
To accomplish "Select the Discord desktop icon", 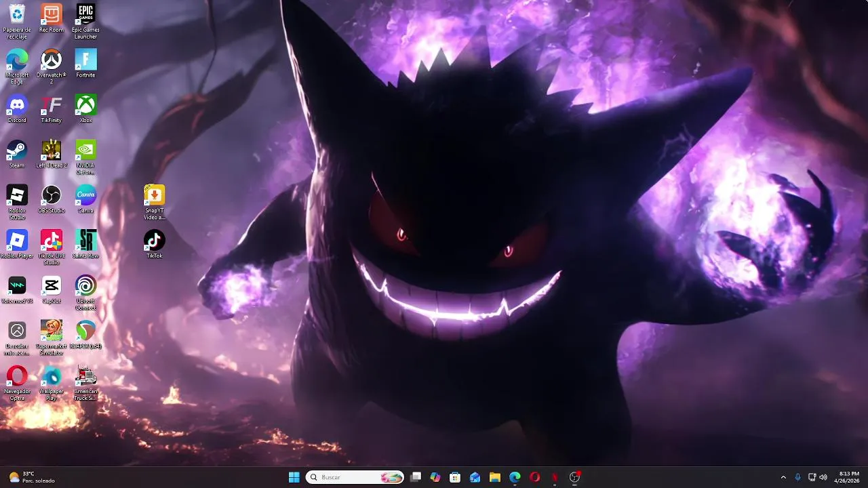I will coord(17,108).
